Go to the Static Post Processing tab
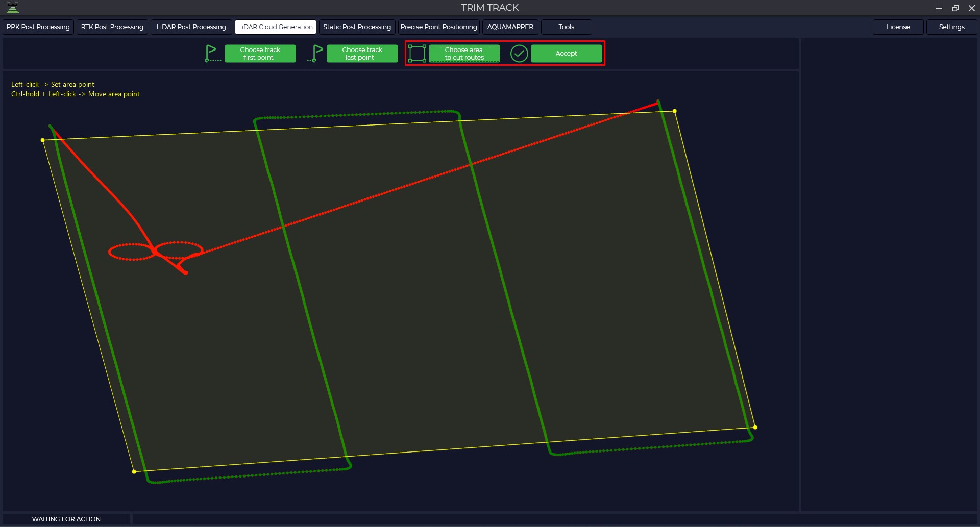The width and height of the screenshot is (980, 527). pyautogui.click(x=357, y=27)
